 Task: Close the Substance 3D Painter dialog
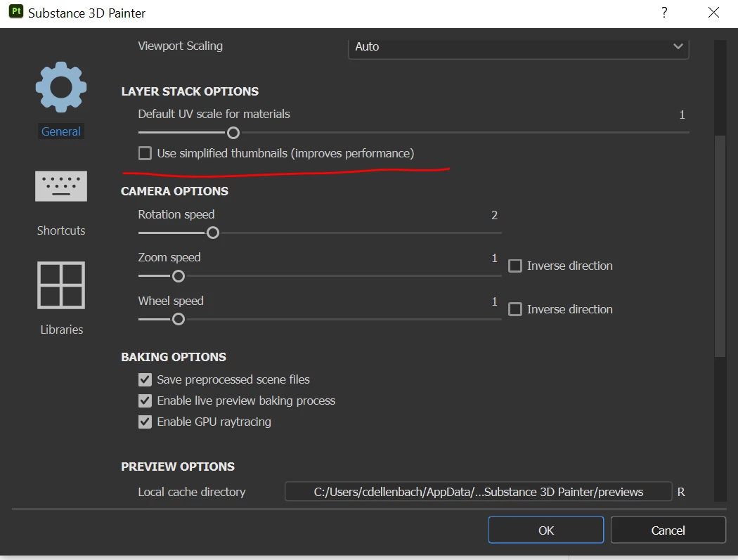713,12
